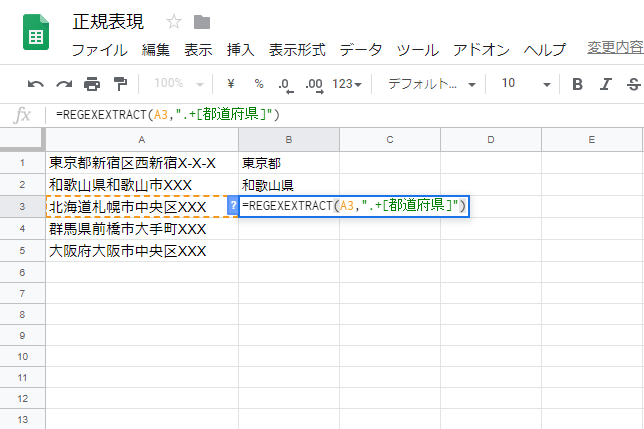Print the spreadsheet
The image size is (644, 429).
[x=92, y=84]
